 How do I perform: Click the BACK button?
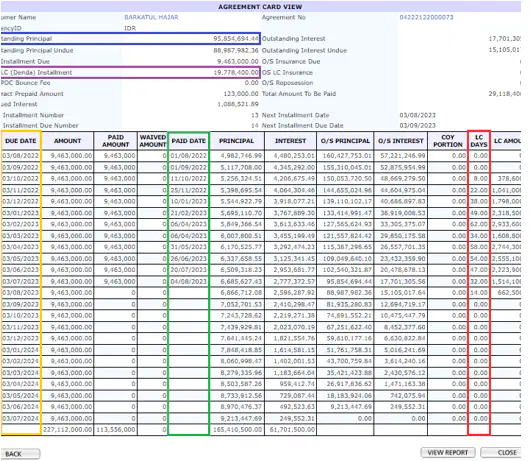[x=20, y=454]
